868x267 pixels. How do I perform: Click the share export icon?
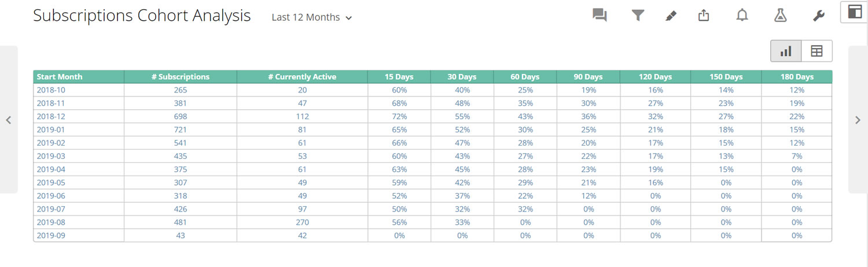click(x=704, y=16)
